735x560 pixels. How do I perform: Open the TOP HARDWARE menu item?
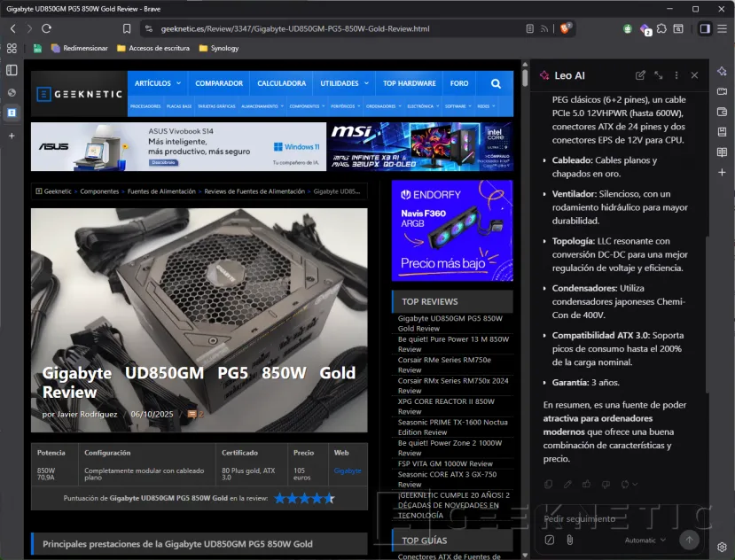pos(409,82)
